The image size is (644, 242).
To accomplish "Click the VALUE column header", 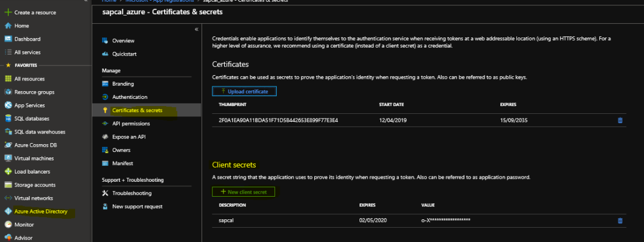I will point(428,205).
